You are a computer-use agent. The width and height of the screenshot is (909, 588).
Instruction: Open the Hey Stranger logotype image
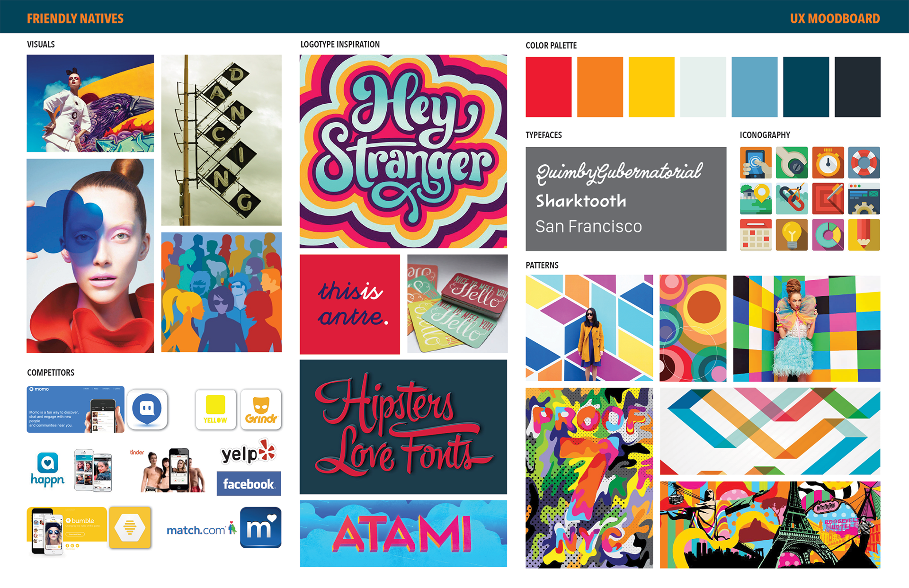(403, 151)
